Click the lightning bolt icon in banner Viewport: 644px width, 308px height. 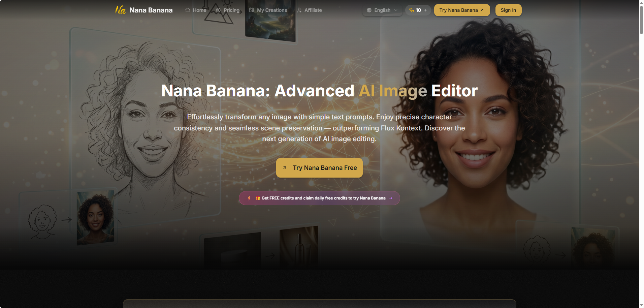click(249, 198)
